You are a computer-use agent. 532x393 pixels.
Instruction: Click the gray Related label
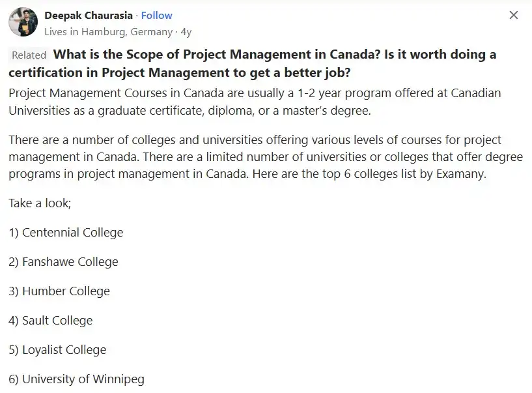(x=29, y=55)
